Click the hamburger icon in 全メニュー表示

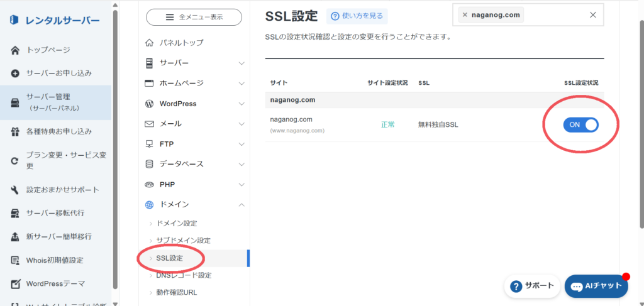[170, 17]
